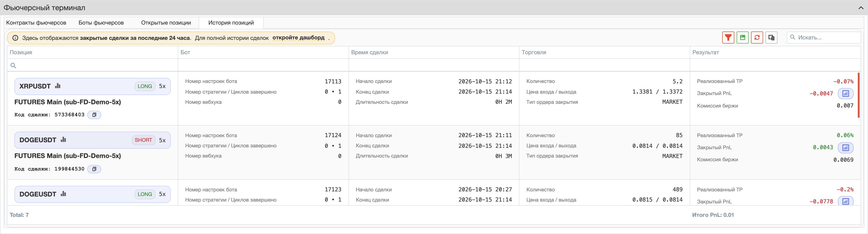Switch to Контракты фьючерсов tab
868x234 pixels.
[36, 22]
